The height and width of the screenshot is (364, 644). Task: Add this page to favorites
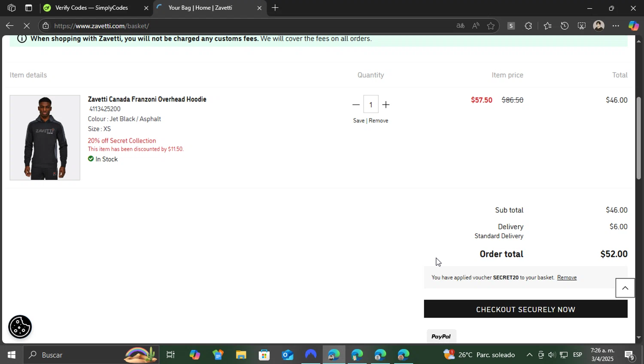[491, 26]
